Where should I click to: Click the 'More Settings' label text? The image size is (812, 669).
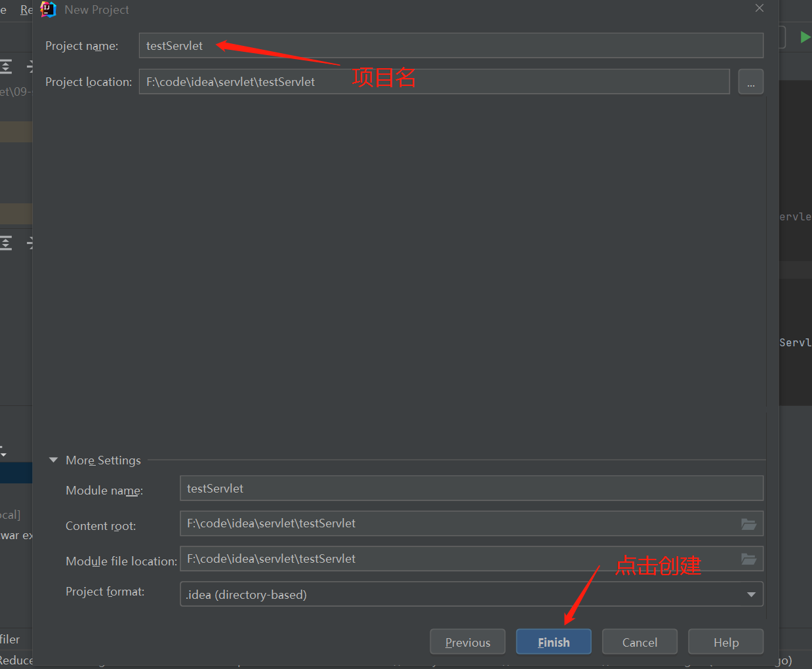click(x=103, y=460)
